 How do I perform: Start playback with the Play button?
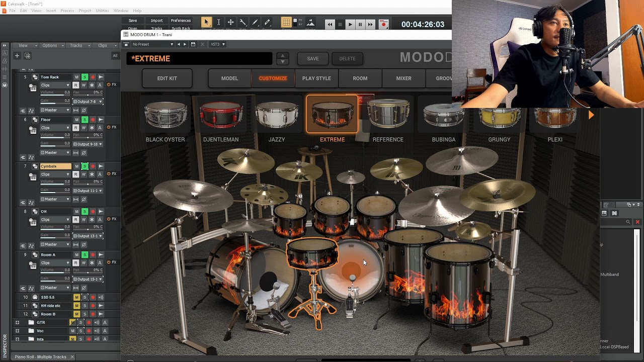(x=350, y=24)
